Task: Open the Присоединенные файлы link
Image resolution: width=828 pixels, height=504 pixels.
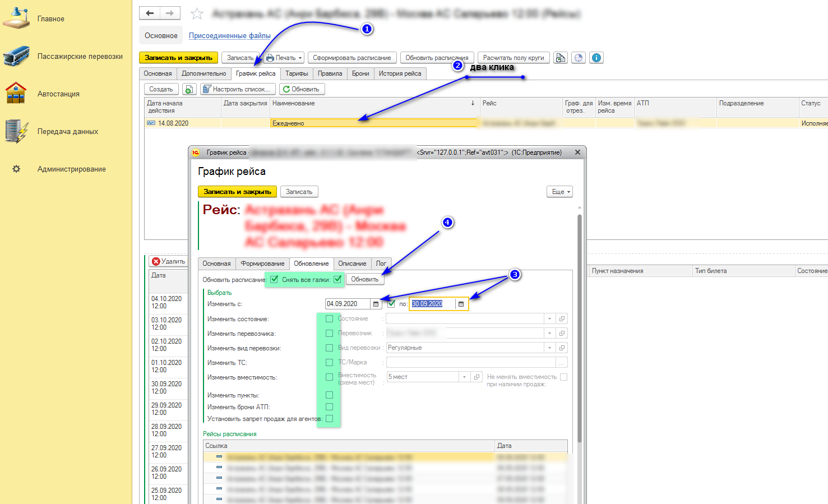Action: pos(229,36)
